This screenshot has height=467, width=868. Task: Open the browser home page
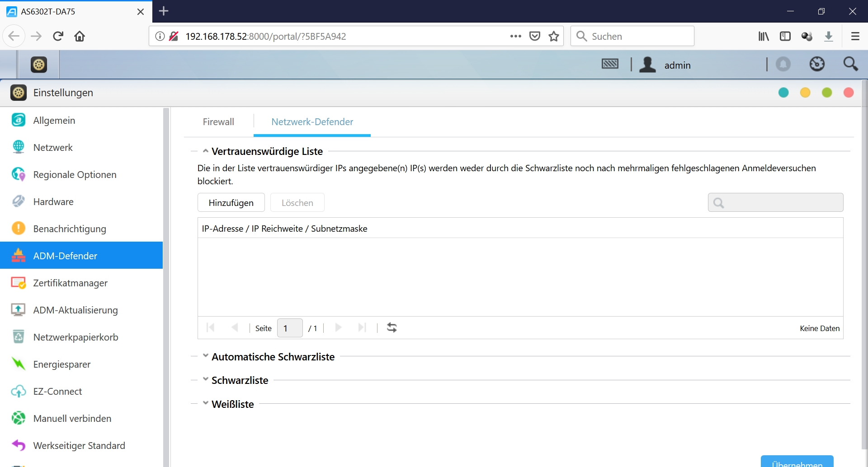(80, 36)
